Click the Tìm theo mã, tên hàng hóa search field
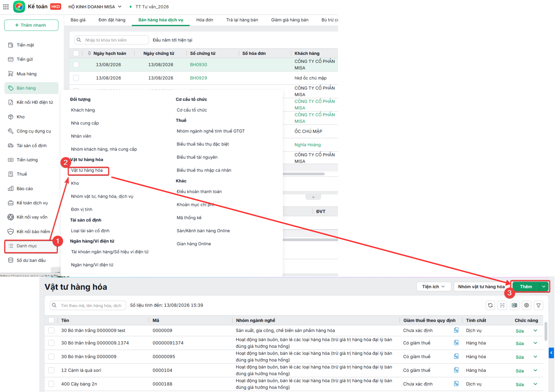This screenshot has height=392, width=555. [x=88, y=306]
